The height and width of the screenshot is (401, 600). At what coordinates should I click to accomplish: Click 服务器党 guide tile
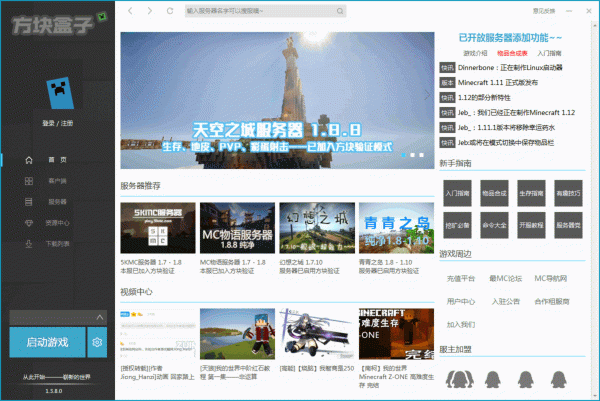pos(568,225)
